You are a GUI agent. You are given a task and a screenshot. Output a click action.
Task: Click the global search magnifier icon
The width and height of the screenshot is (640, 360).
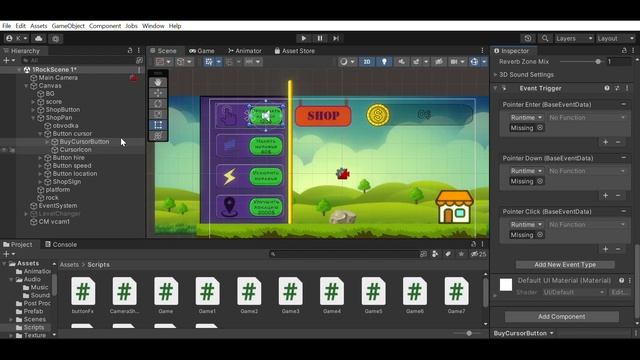(545, 38)
